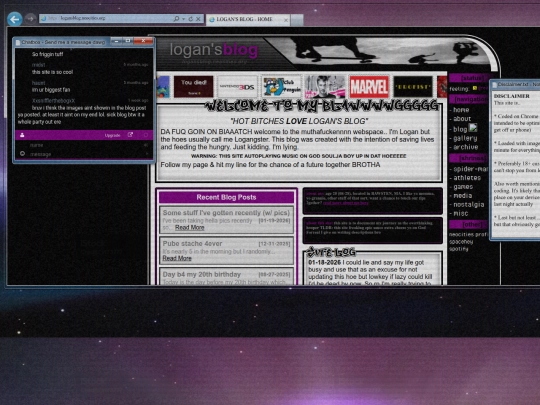Screen dimensions: 540x405
Task: Refresh the page using the reload icon
Action: (x=190, y=19)
